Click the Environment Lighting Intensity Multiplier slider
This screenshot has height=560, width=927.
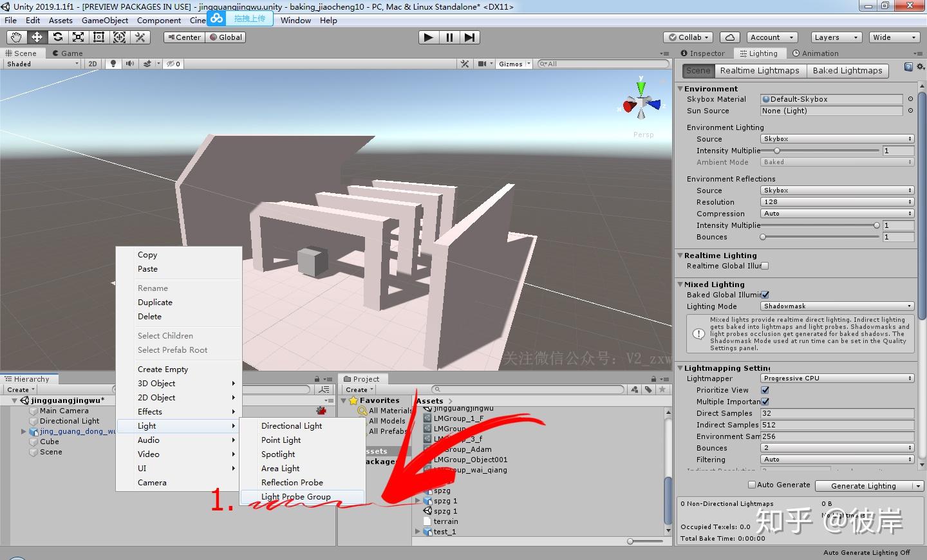[x=820, y=151]
